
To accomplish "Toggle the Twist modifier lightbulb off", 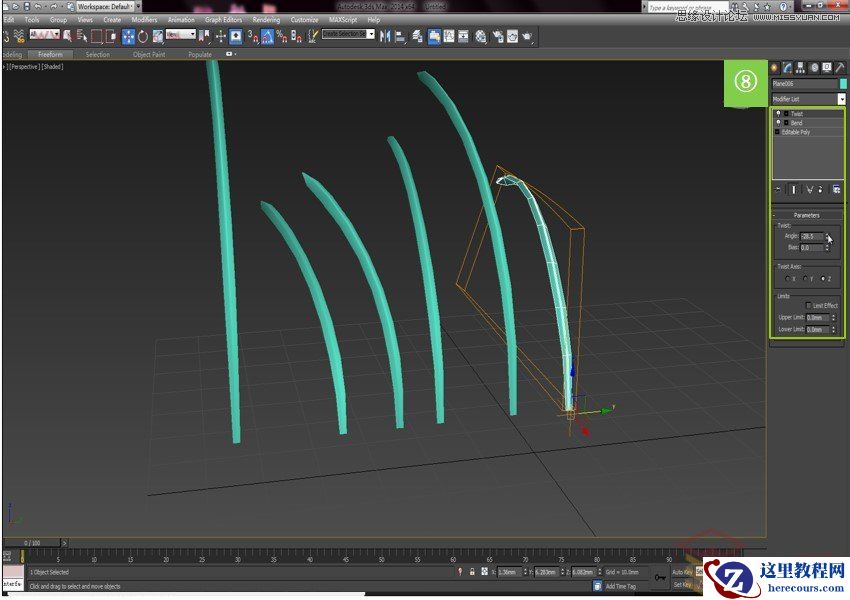I will (776, 114).
